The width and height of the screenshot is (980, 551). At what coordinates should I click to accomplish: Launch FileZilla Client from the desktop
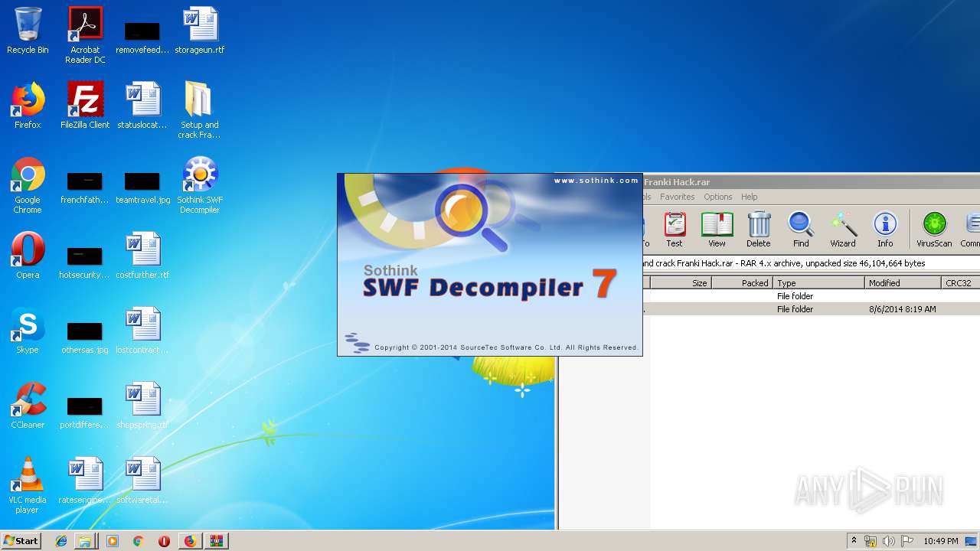tap(85, 106)
